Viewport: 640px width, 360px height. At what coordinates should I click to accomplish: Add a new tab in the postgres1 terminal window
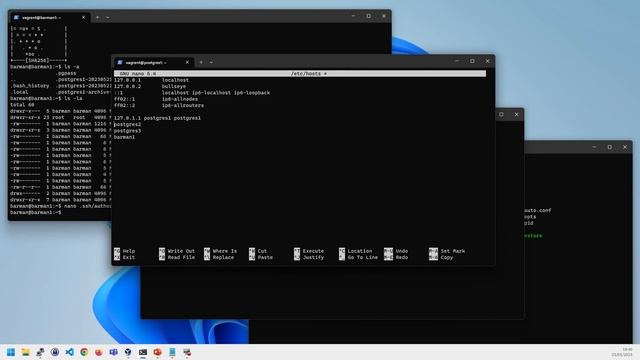tap(201, 62)
